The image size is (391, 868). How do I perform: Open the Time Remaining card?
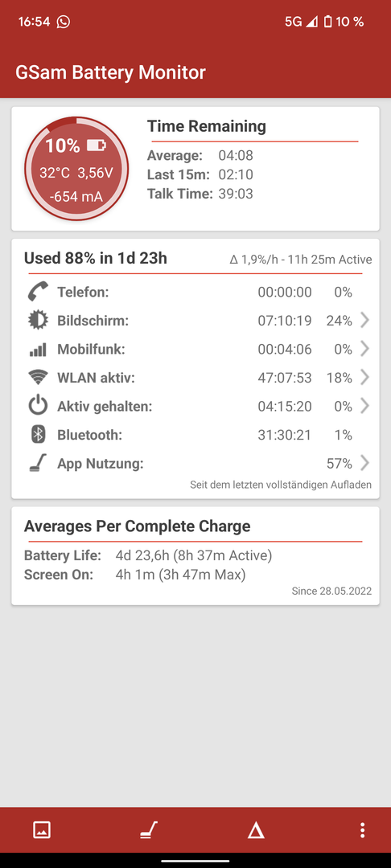[195, 169]
